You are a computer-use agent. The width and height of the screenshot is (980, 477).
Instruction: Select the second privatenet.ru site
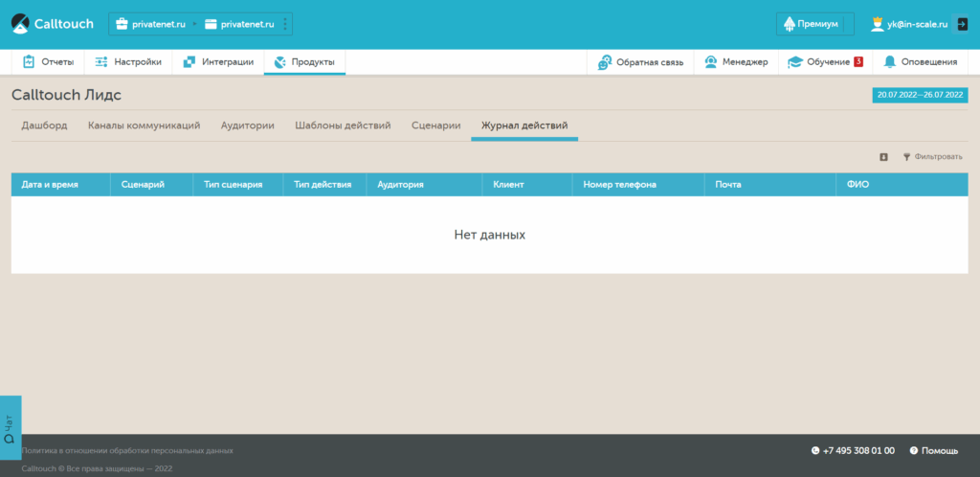[x=239, y=24]
